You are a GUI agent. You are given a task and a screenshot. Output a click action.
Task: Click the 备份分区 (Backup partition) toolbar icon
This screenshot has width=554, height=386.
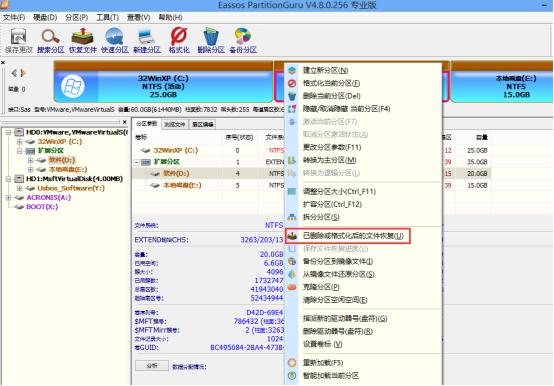point(243,40)
